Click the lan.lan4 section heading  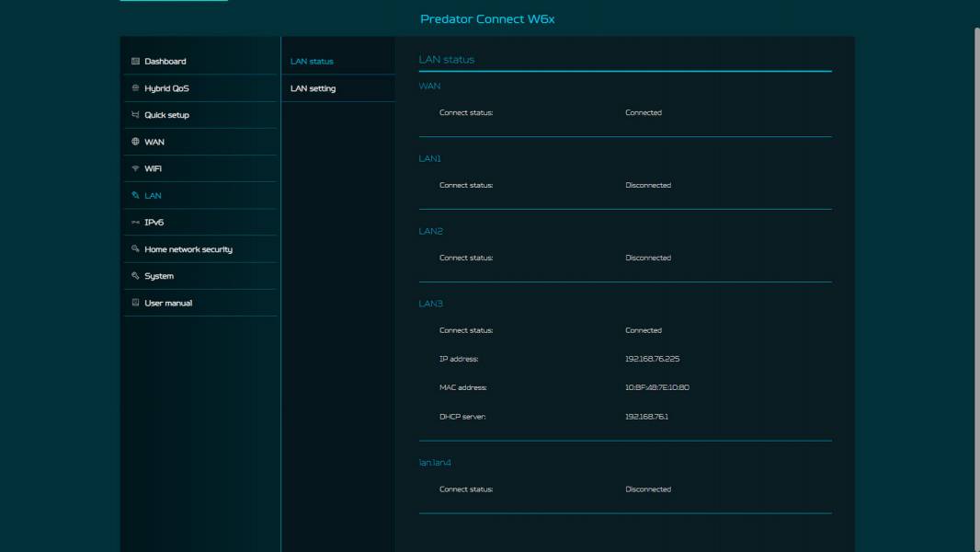(435, 462)
